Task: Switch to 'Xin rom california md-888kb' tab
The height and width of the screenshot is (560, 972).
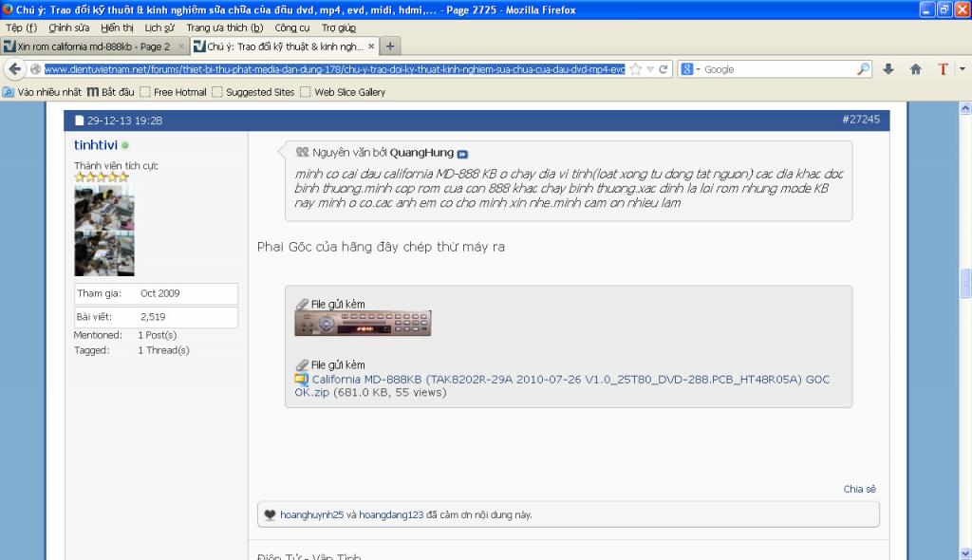Action: (x=94, y=47)
